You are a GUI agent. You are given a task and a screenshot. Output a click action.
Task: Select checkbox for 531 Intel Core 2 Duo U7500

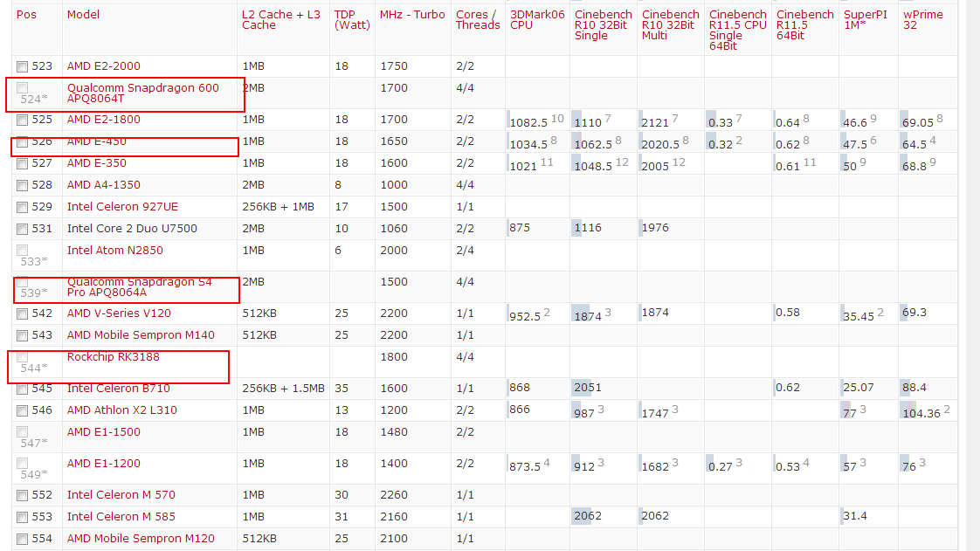click(23, 229)
